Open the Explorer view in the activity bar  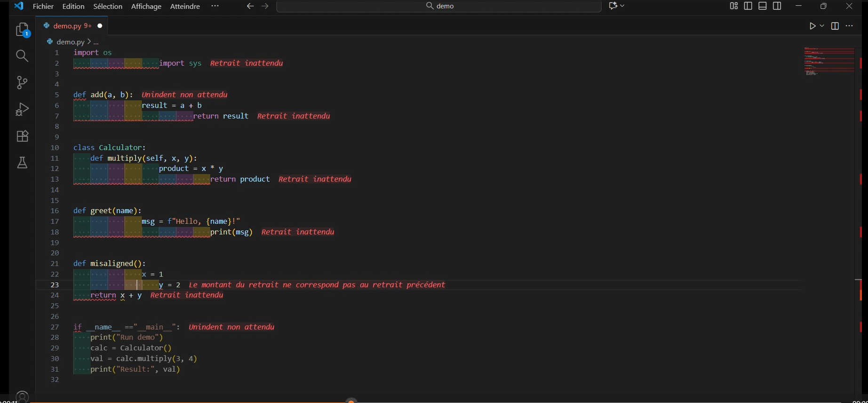click(x=23, y=30)
